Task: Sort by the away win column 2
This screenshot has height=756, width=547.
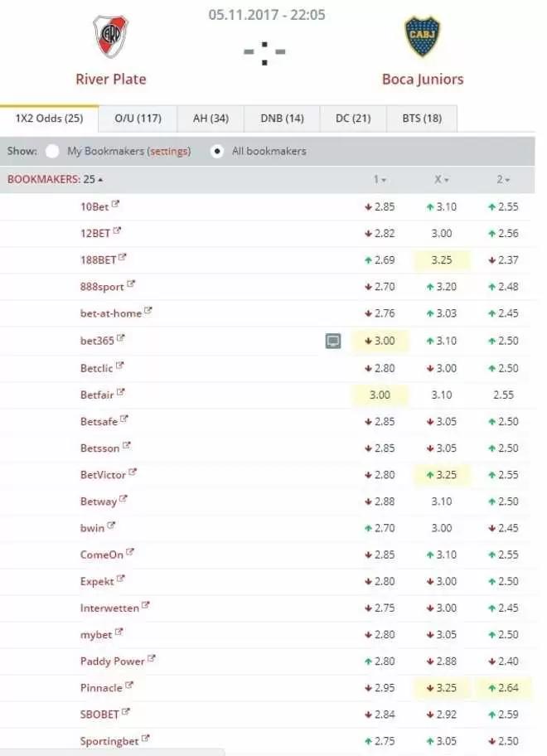Action: [x=503, y=180]
